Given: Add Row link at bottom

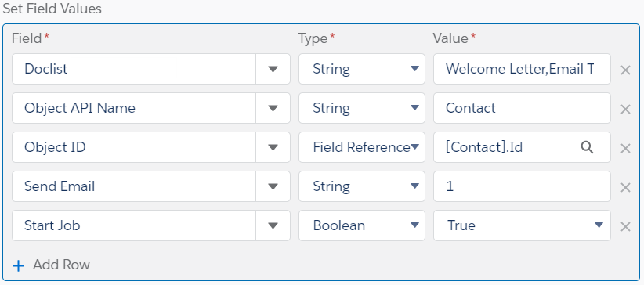Looking at the screenshot, I should pos(61,265).
